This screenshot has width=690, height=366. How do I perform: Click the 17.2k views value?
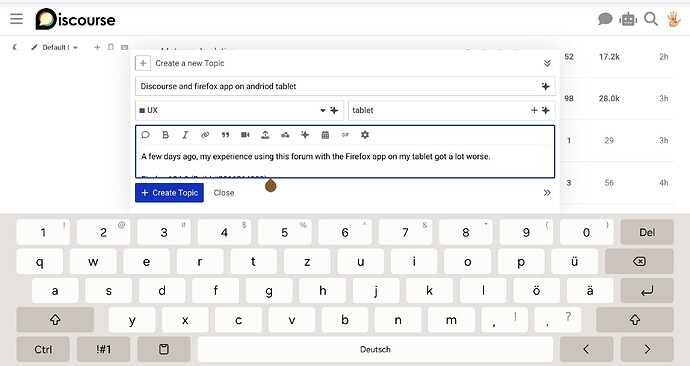(609, 56)
